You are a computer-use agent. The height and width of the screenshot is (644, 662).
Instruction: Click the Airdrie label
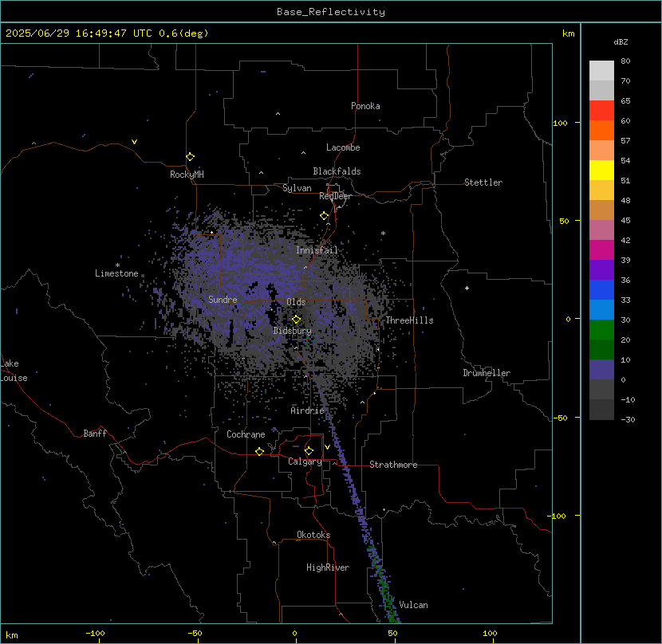(x=307, y=410)
